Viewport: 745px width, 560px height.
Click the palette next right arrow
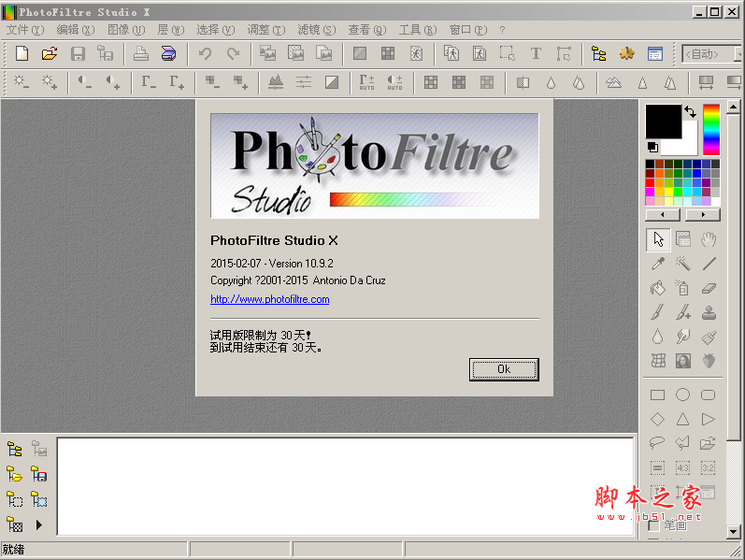(703, 215)
